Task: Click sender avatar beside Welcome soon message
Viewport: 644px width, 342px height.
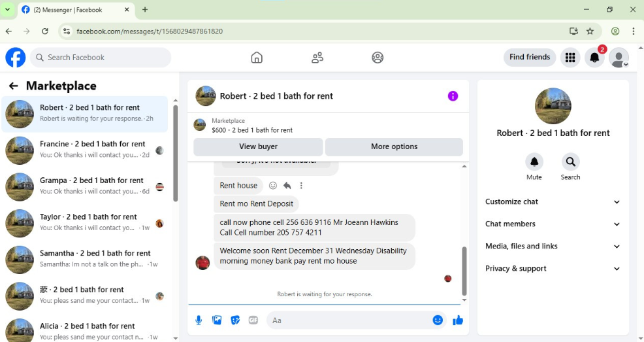Action: point(202,263)
